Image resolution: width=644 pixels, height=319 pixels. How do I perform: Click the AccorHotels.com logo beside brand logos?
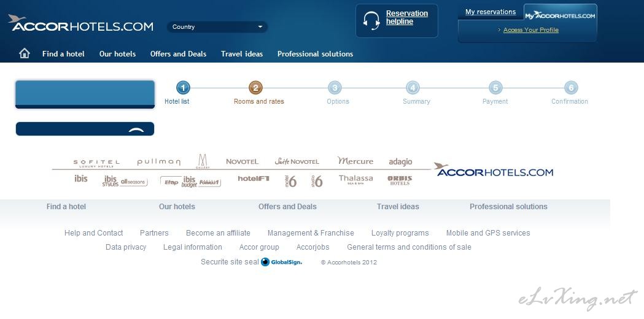tap(494, 169)
